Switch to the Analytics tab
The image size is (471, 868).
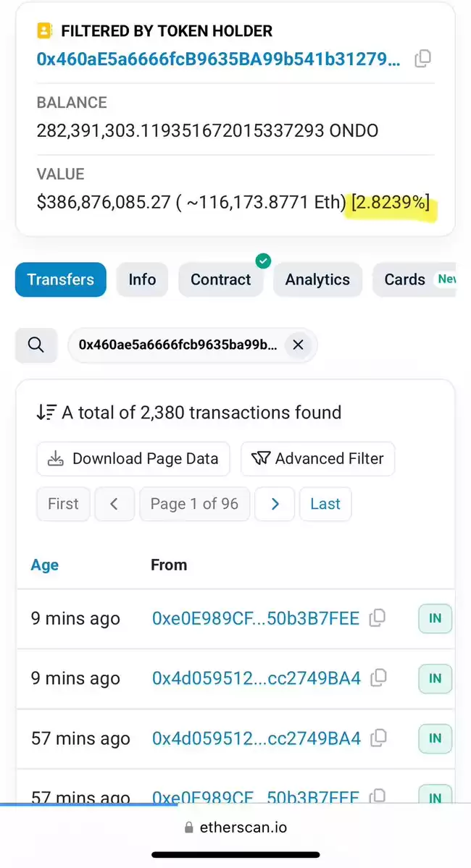(317, 279)
